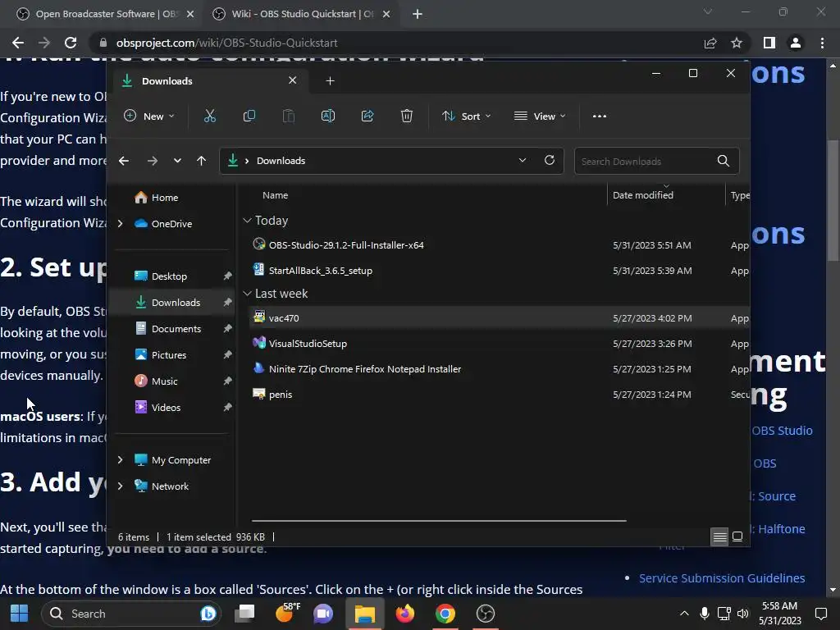Screen dimensions: 840x630
Task: Switch to details view layout icon
Action: 719,536
